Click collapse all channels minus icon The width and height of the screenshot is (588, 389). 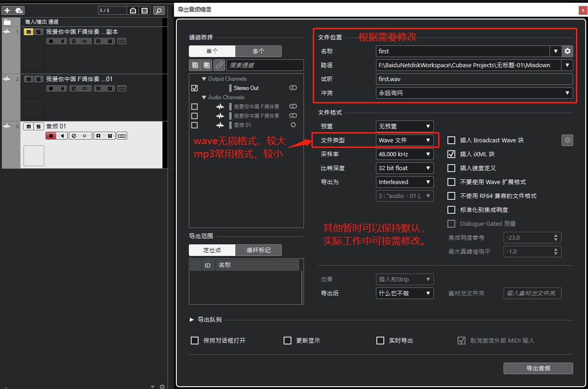pyautogui.click(x=207, y=65)
